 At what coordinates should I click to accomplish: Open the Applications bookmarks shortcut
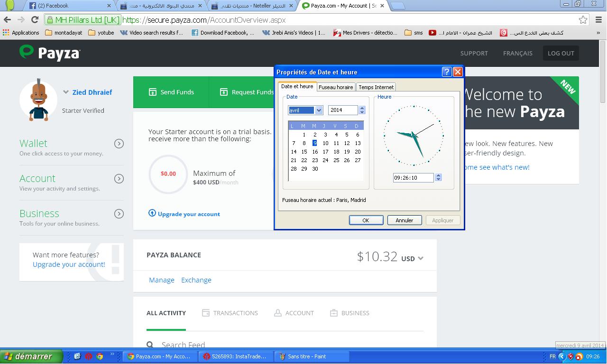[x=21, y=33]
